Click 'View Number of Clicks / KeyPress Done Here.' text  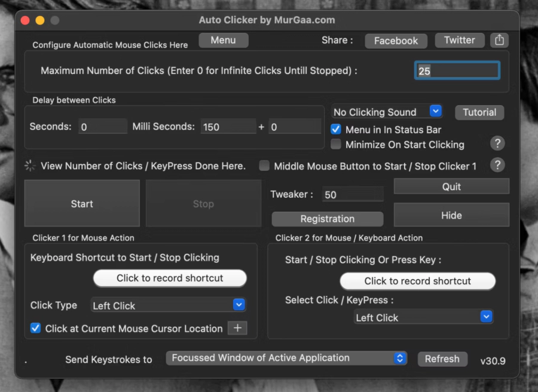(x=143, y=166)
